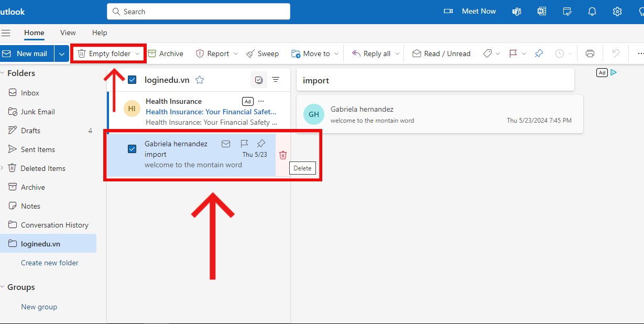
Task: Expand the categorize tag dropdown chevron
Action: tap(498, 53)
